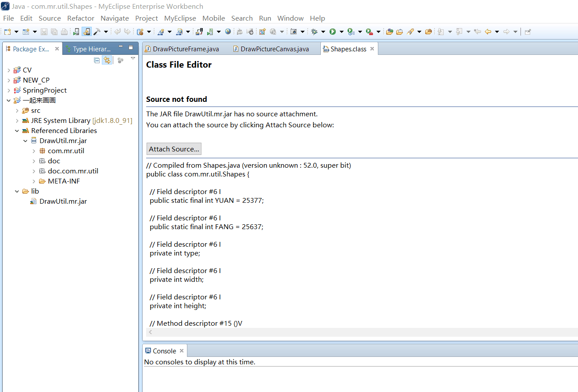Click the Save All toolbar icon
The height and width of the screenshot is (392, 578).
click(54, 32)
